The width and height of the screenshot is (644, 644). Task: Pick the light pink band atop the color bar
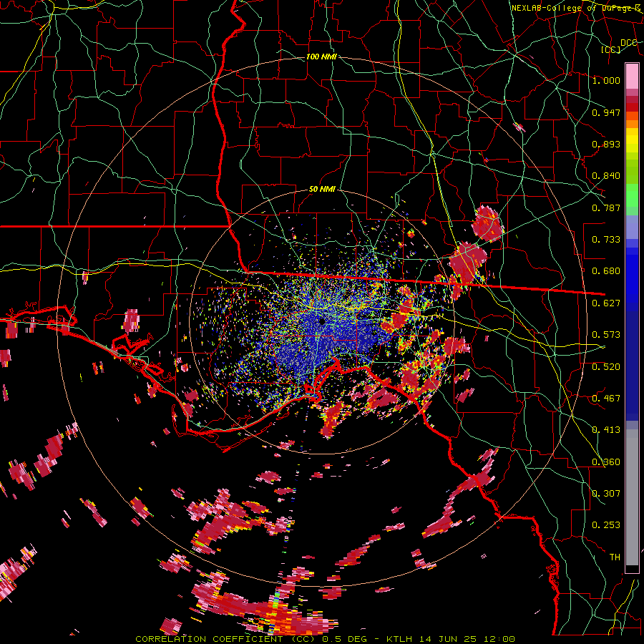[x=632, y=76]
